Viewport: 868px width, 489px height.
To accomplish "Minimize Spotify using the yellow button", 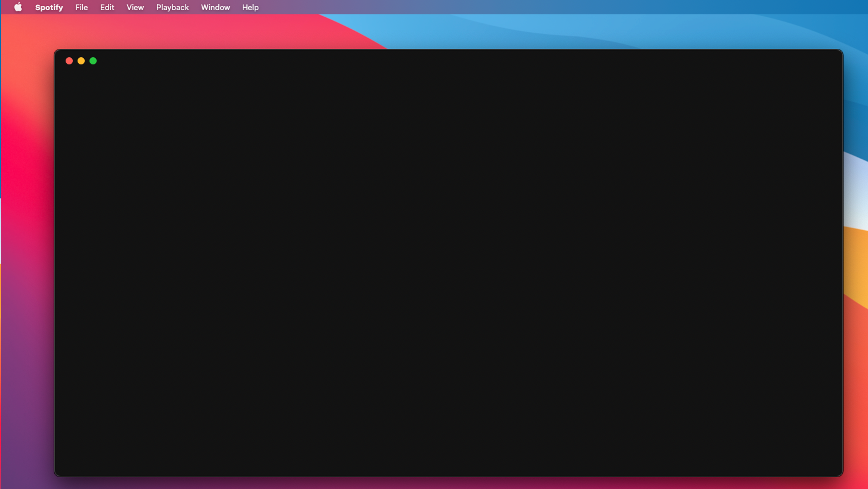I will (x=81, y=61).
